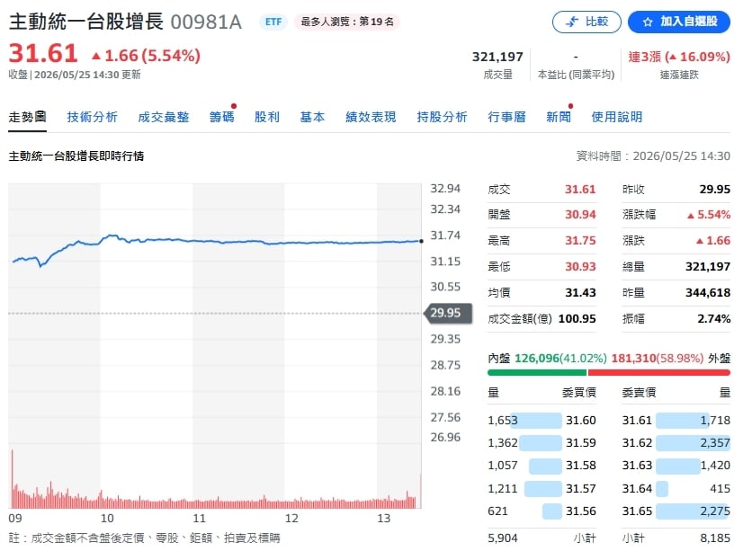
Task: Click the 外盤 181,310 (58.98%) figure
Action: (658, 359)
